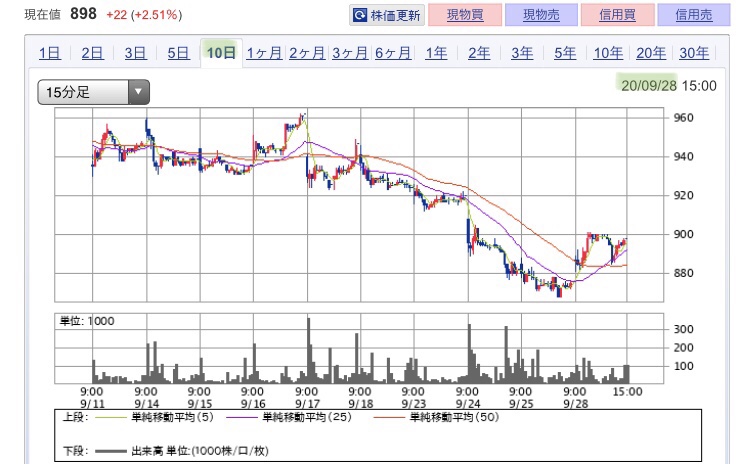Click the 単位: 1000 volume unit label
737x464 pixels.
tap(87, 322)
